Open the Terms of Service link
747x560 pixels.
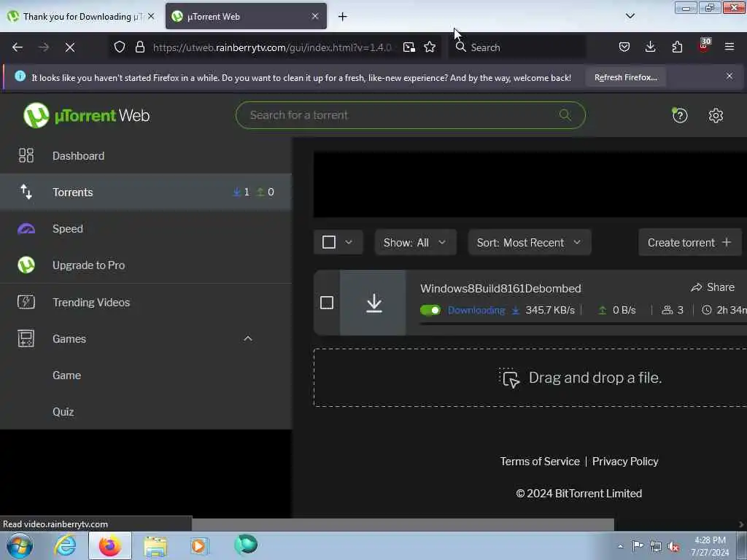click(x=539, y=461)
